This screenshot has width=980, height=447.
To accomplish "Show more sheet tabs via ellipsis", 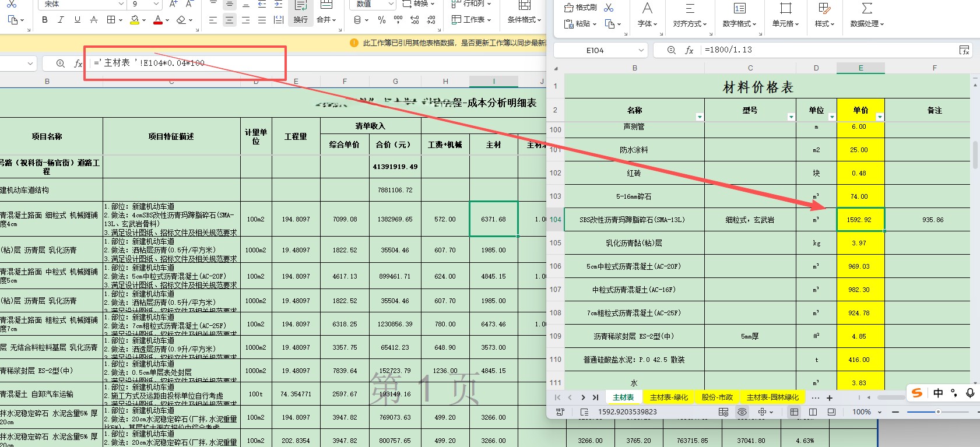I will tap(815, 397).
